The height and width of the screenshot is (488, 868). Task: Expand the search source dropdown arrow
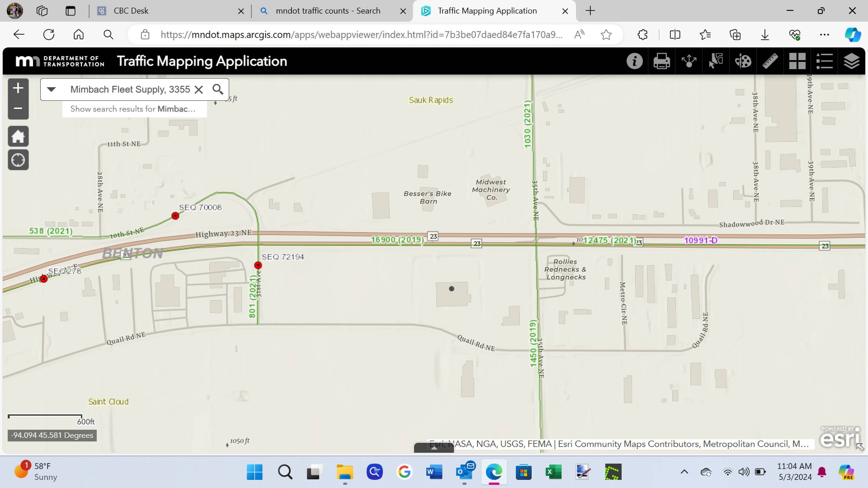pyautogui.click(x=51, y=89)
